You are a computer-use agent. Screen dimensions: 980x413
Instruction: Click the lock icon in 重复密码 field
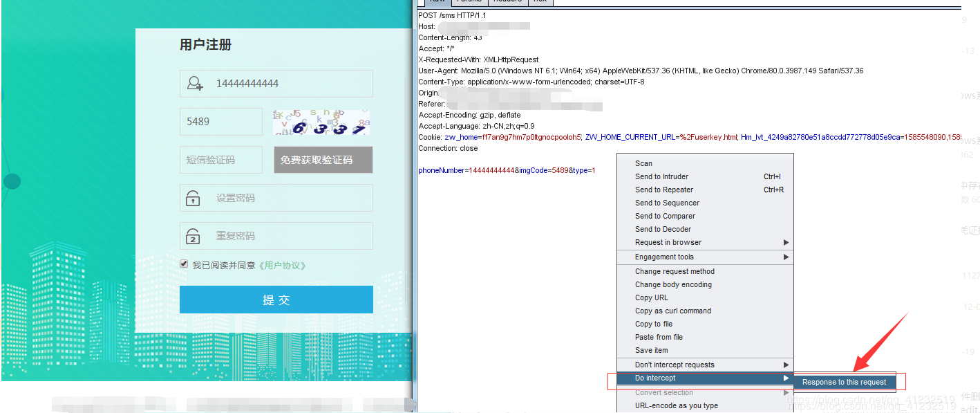click(x=194, y=237)
